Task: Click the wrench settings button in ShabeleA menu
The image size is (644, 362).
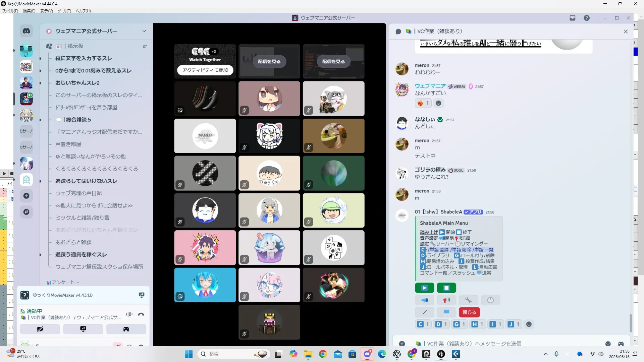Action: click(468, 300)
